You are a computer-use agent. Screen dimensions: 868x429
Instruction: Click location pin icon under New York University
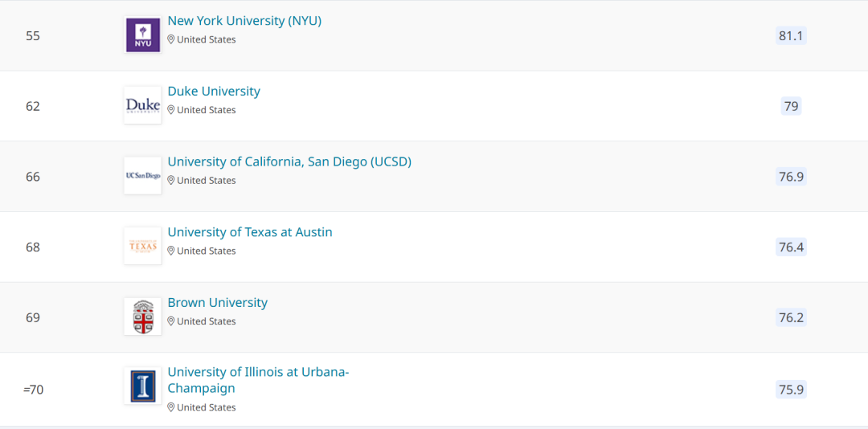[x=171, y=40]
